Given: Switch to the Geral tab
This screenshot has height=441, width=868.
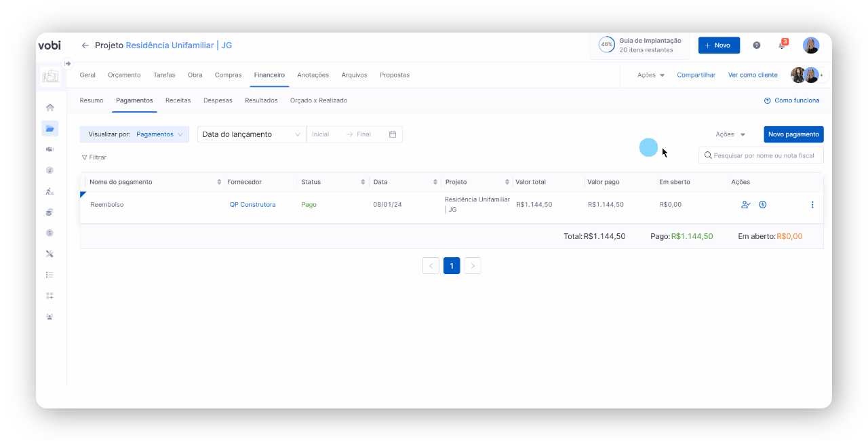Looking at the screenshot, I should coord(87,75).
